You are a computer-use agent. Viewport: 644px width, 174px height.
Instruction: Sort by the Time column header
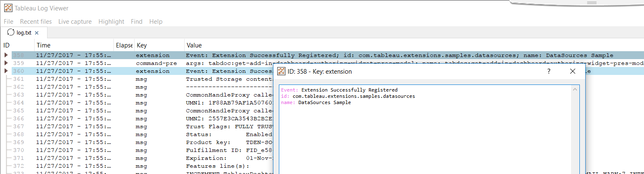coord(43,45)
